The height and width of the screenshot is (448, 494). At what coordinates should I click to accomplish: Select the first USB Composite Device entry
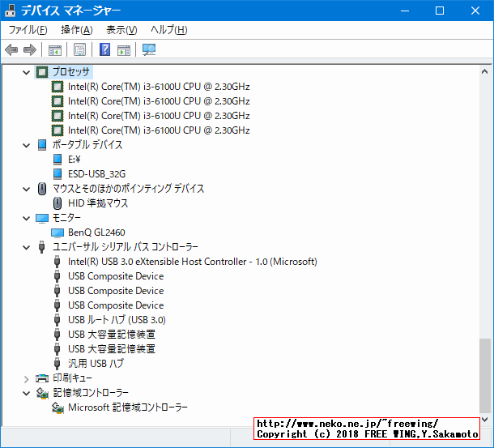(x=116, y=276)
